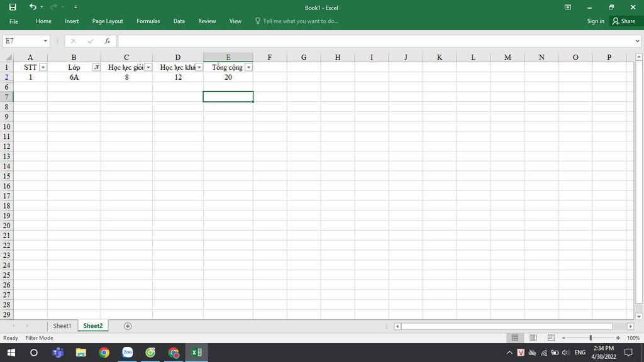Click the Excel taskbar icon
The width and height of the screenshot is (644, 362).
[196, 353]
